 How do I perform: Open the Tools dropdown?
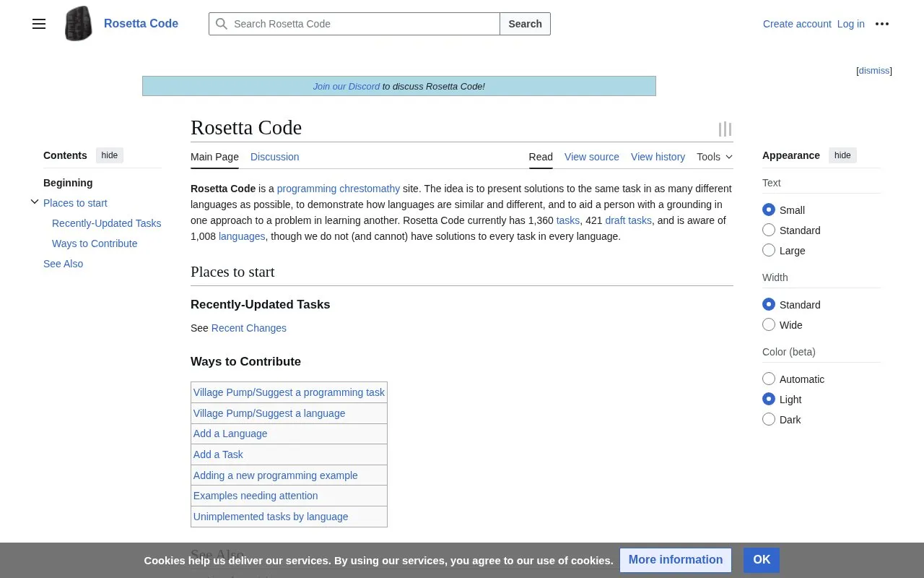pyautogui.click(x=715, y=157)
